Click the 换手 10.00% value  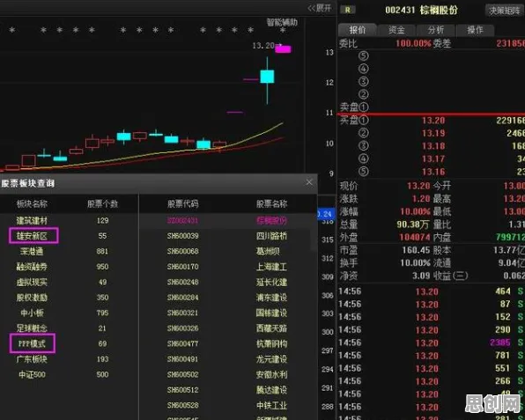click(x=415, y=263)
